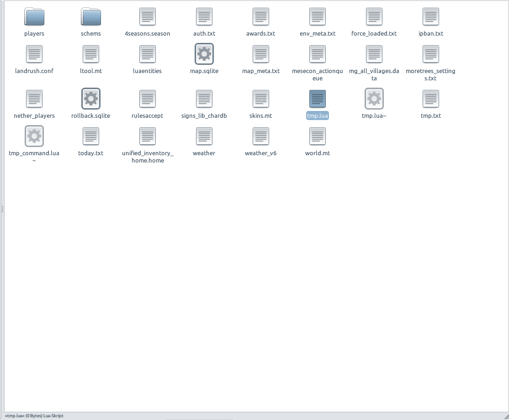Select the rollback.sqlite gear icon
Image resolution: width=509 pixels, height=420 pixels.
(90, 99)
